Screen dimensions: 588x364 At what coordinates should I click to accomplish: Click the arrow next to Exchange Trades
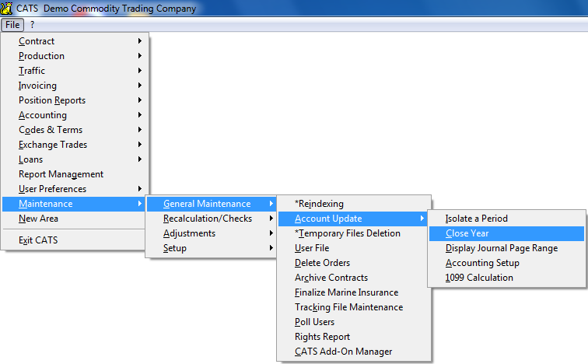tap(140, 145)
